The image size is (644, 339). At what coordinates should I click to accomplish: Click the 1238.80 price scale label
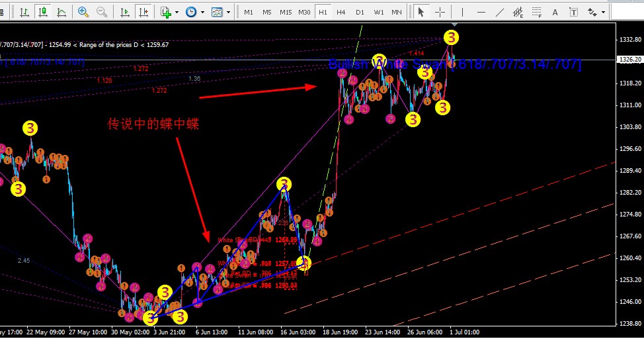(630, 323)
